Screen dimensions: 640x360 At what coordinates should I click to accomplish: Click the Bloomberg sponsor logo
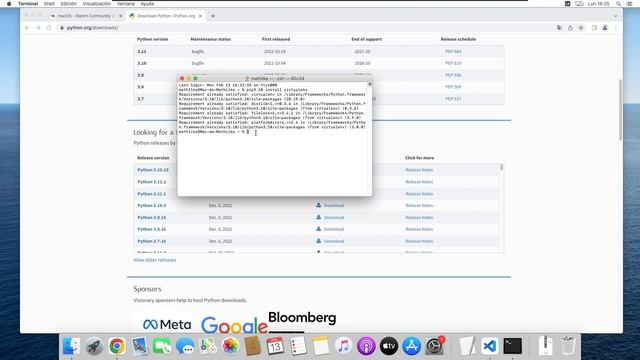click(x=302, y=318)
